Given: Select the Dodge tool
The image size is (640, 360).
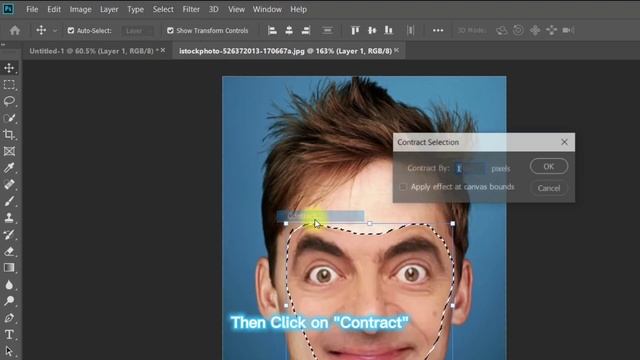Looking at the screenshot, I should [9, 301].
